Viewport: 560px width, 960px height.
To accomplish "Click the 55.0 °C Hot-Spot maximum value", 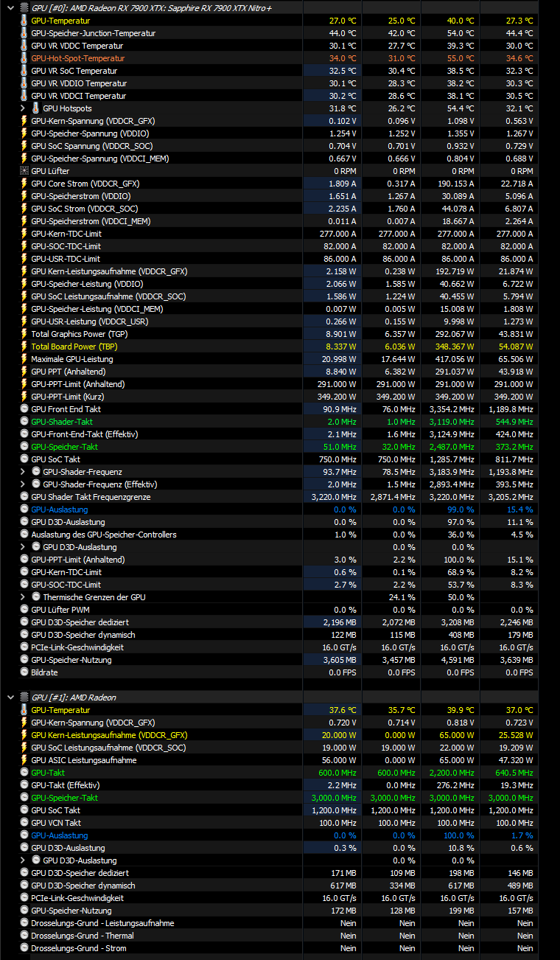I will [x=461, y=58].
